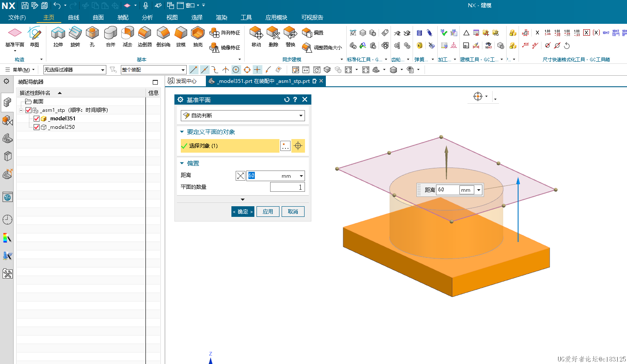Click the 平面的数量 input field
Viewport: 627px width, 364px height.
coord(288,187)
